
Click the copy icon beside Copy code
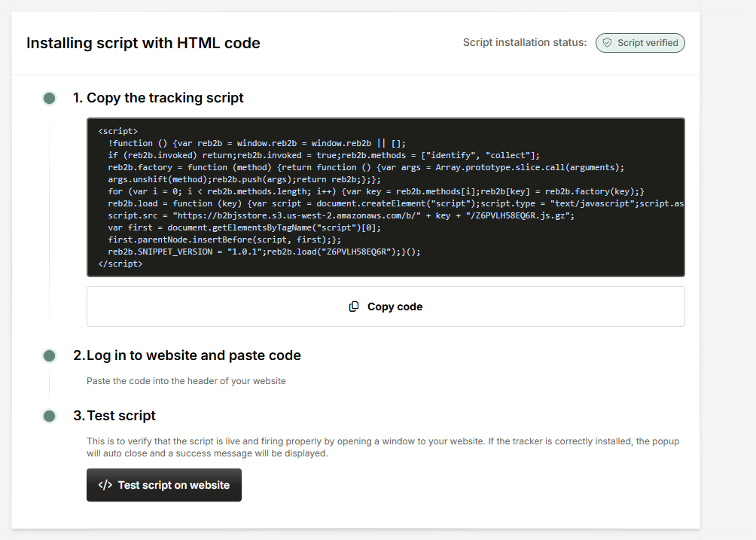tap(354, 307)
